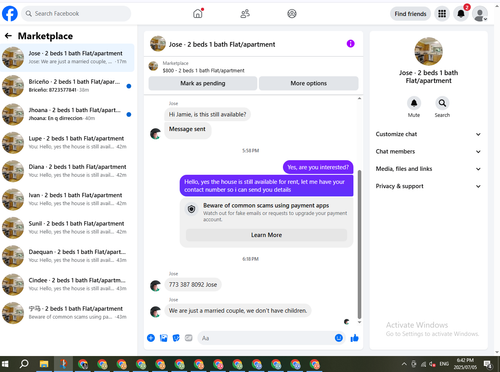Focus the Search Facebook field

[x=76, y=14]
